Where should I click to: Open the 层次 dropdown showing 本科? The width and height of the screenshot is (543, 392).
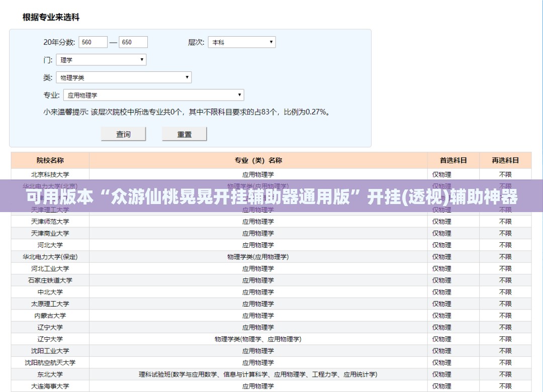242,42
